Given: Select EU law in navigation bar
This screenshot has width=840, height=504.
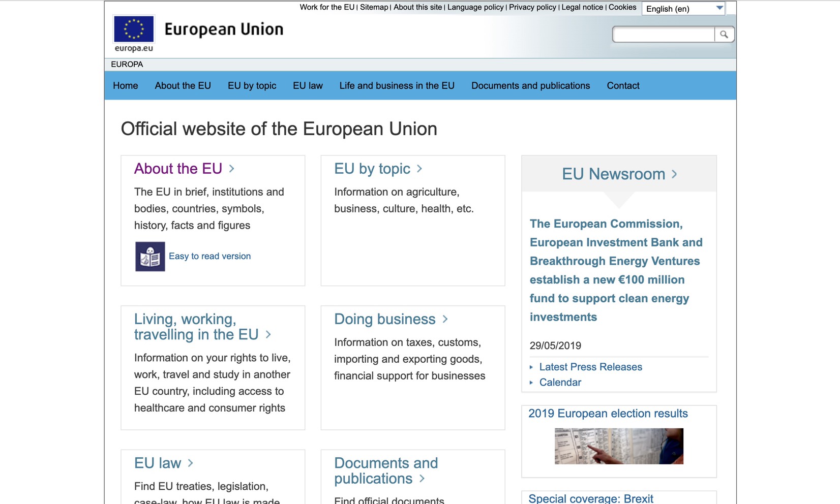Looking at the screenshot, I should click(308, 86).
